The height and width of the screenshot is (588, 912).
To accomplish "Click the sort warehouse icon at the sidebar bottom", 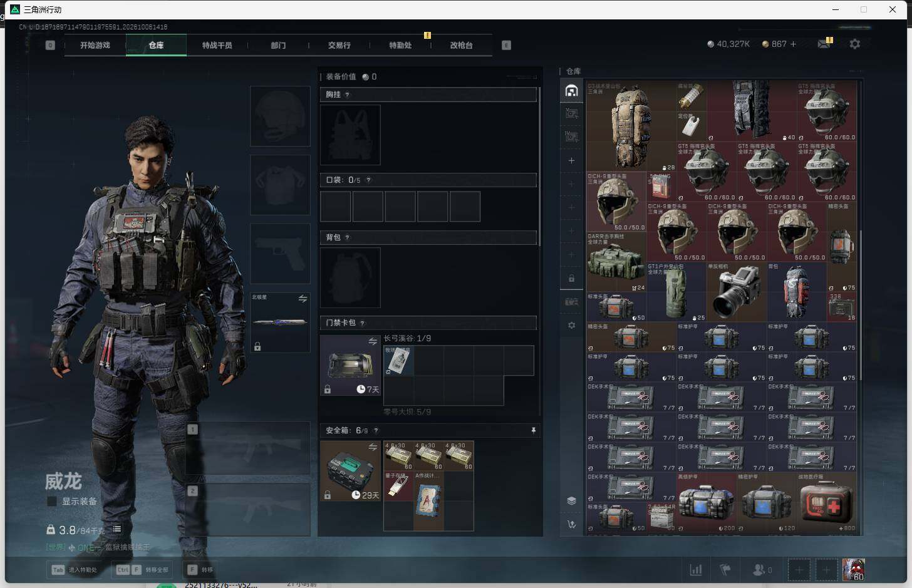I will click(x=571, y=524).
